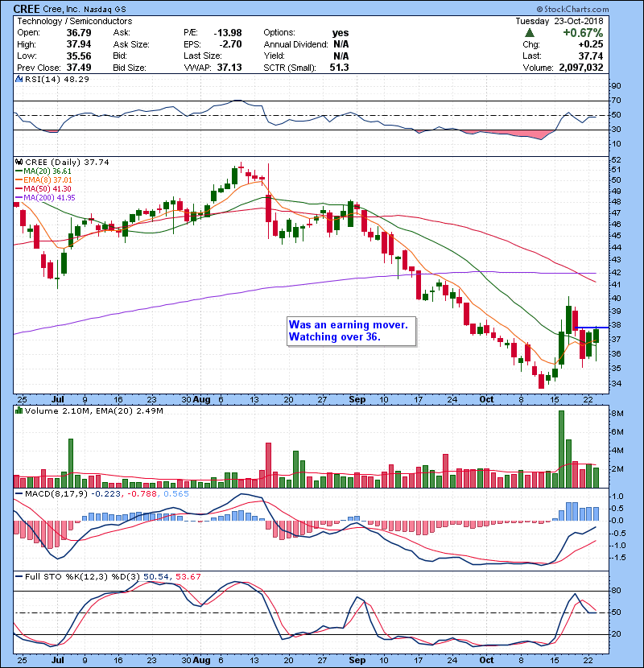
Task: Click the volume bars icon beside Volume label
Action: (x=19, y=410)
